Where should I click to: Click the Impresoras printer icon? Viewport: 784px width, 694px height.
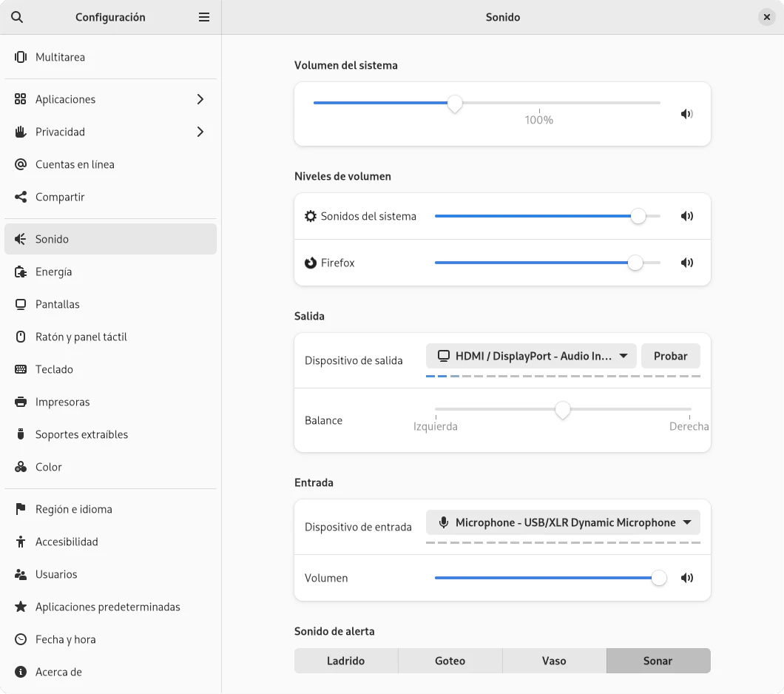pyautogui.click(x=21, y=402)
